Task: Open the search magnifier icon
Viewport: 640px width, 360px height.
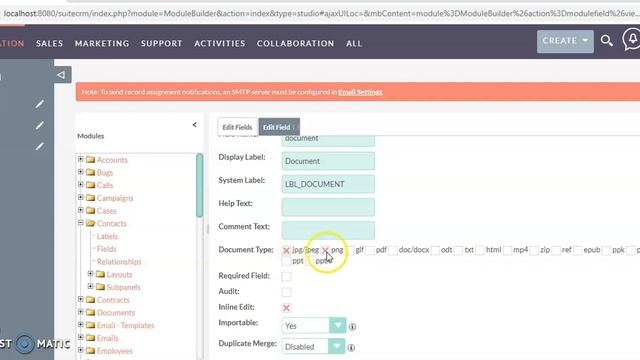Action: [x=607, y=40]
